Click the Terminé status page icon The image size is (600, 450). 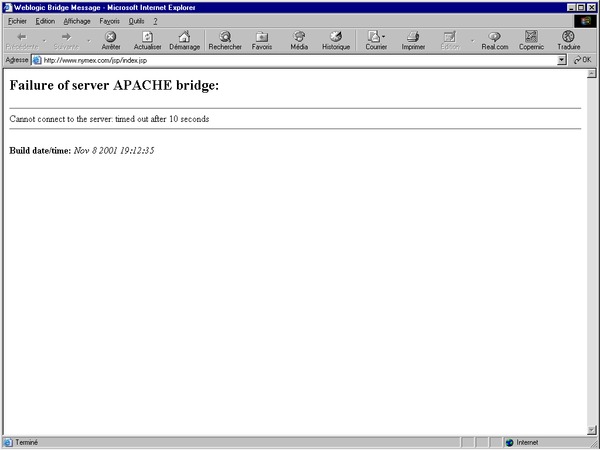pyautogui.click(x=8, y=442)
